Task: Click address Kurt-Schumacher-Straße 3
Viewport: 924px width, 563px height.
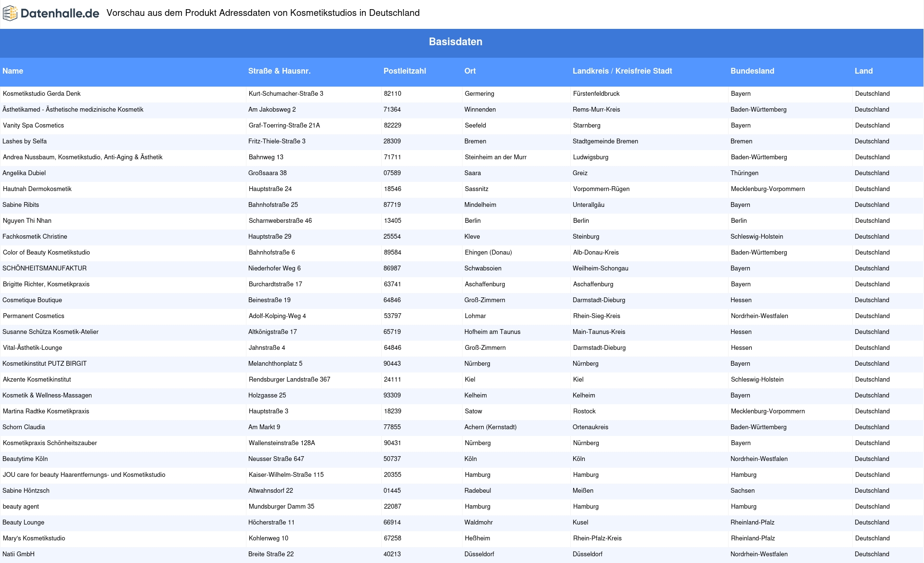Action: click(286, 94)
